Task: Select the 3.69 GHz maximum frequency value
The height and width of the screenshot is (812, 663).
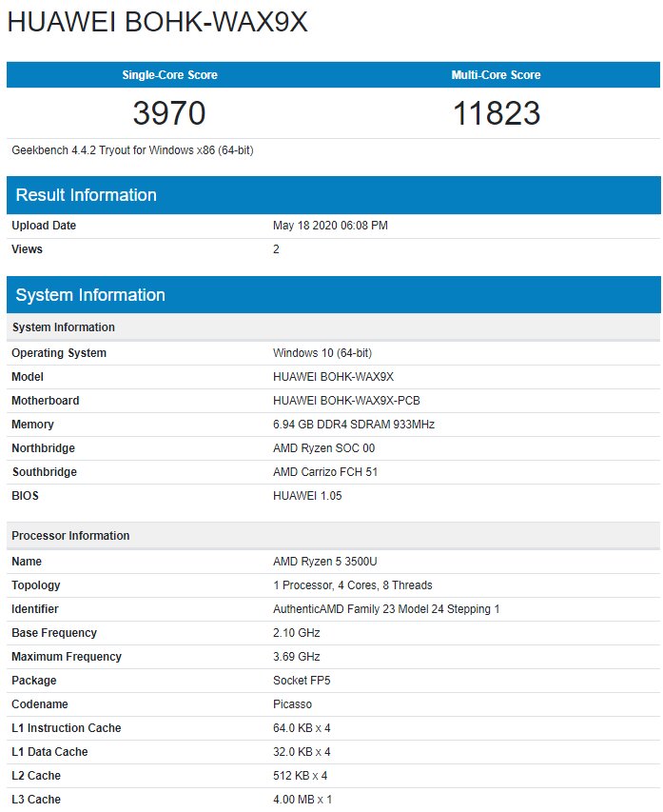Action: 297,657
